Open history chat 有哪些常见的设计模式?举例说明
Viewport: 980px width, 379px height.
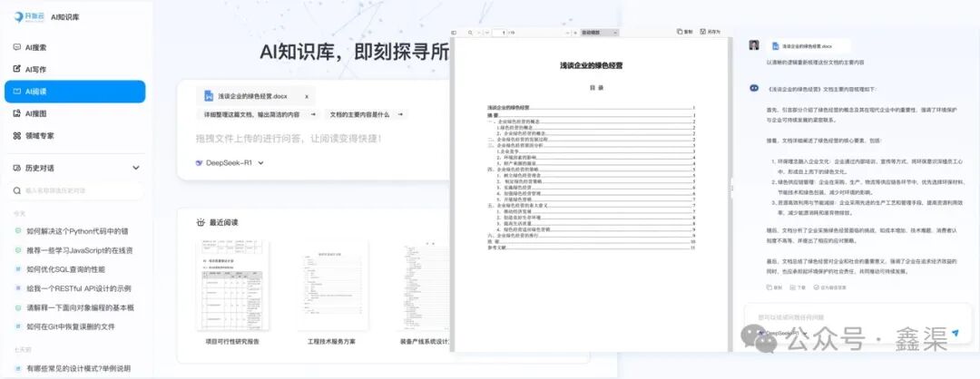77,368
